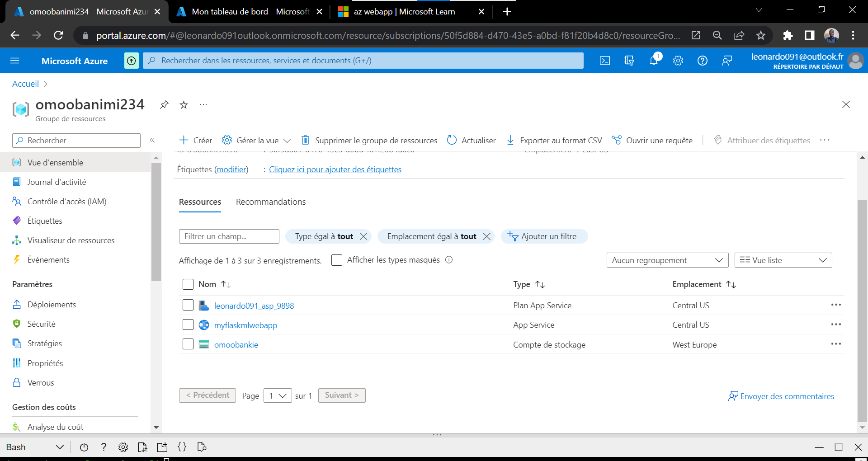Open the Aucun regroupement dropdown
868x461 pixels.
(x=667, y=260)
